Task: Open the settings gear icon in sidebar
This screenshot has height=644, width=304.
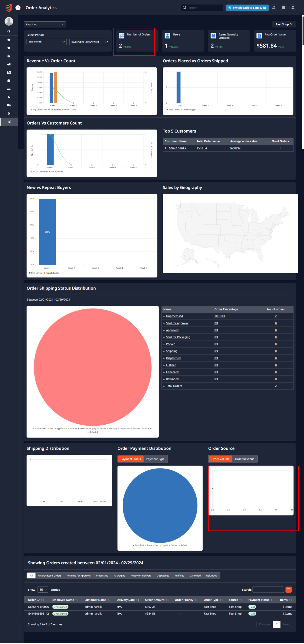Action: pos(9,113)
